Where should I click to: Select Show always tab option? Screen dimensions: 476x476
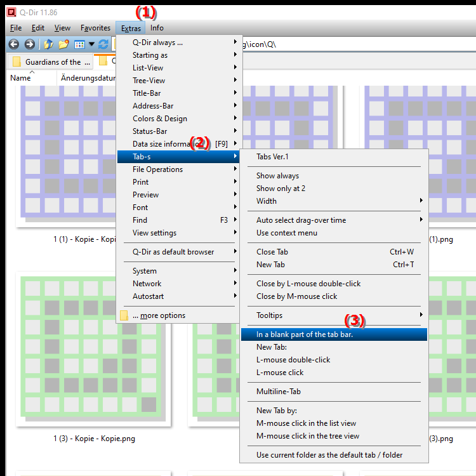coord(334,176)
